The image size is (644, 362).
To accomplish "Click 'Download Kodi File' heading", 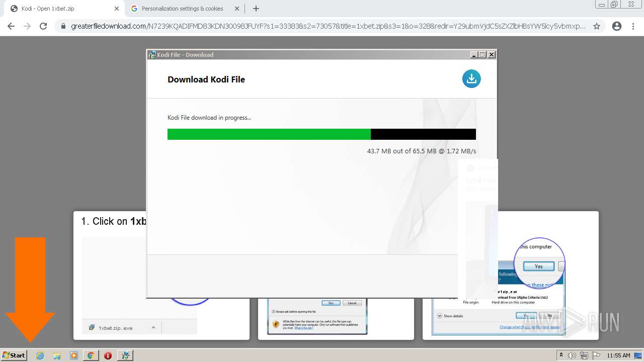I will 206,79.
